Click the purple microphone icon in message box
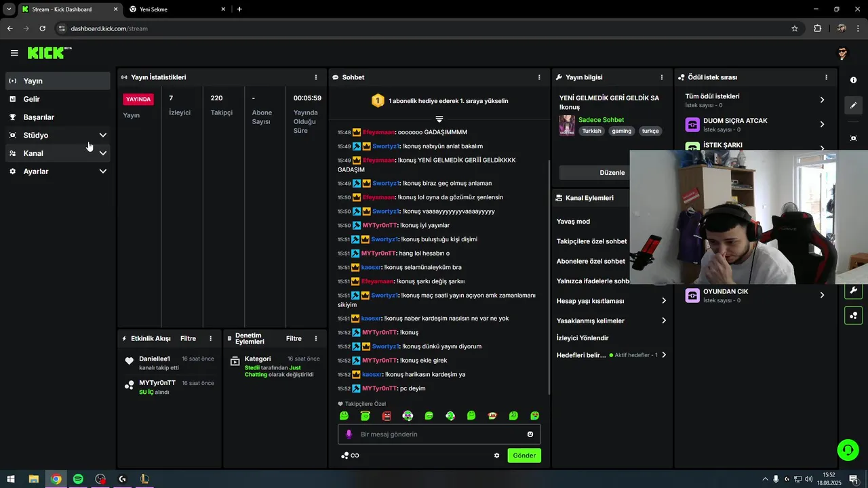Image resolution: width=868 pixels, height=488 pixels. 349,434
